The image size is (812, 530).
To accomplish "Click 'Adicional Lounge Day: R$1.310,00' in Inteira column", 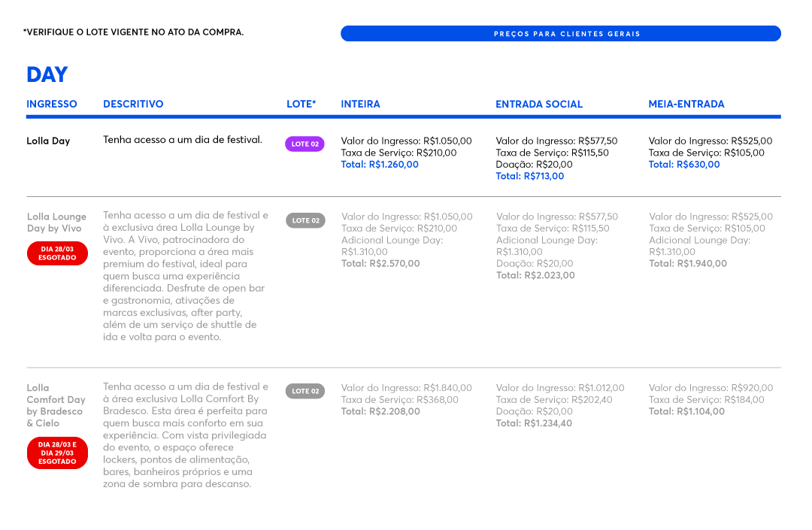I will click(392, 246).
